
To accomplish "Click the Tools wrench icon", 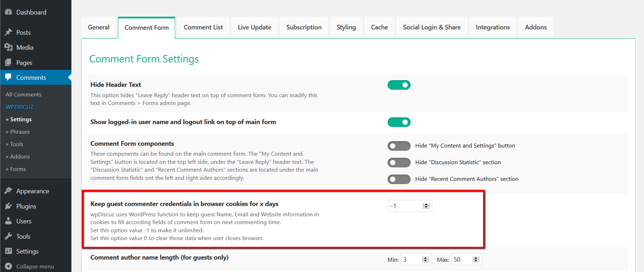I will [x=9, y=236].
